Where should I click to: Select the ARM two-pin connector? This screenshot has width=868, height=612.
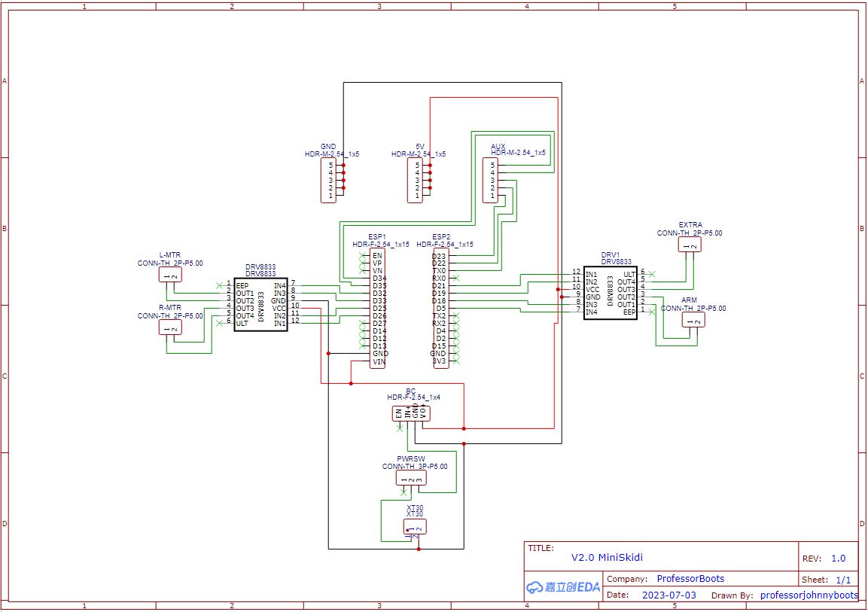point(693,320)
